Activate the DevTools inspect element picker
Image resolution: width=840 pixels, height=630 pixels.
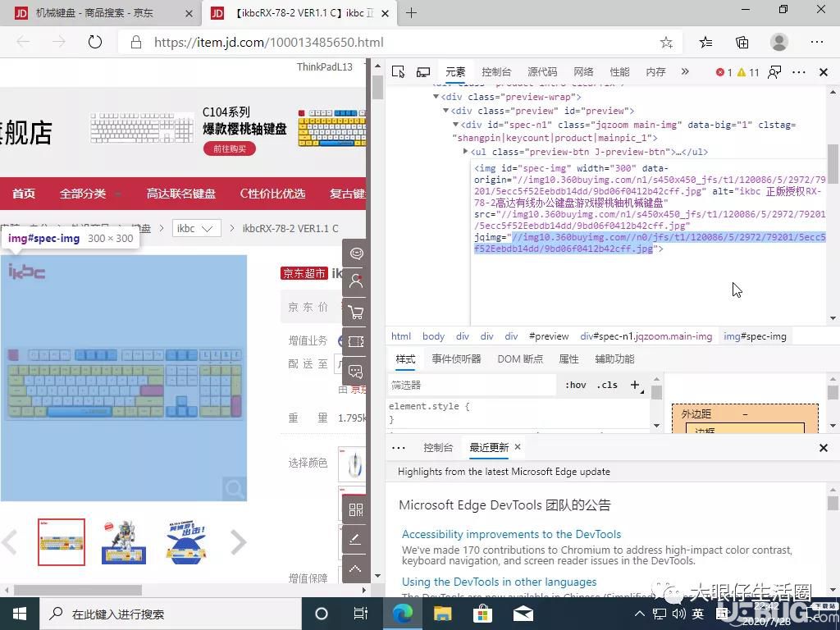[x=398, y=72]
